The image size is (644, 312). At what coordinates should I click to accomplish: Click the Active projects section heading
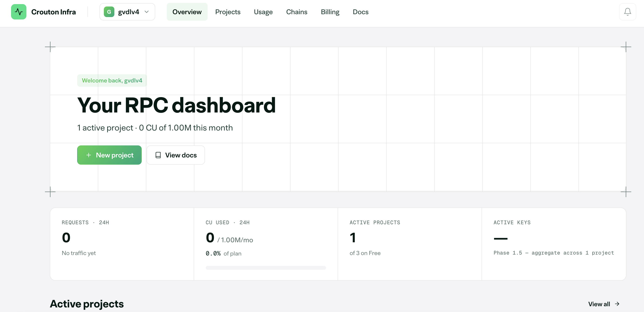pyautogui.click(x=87, y=304)
